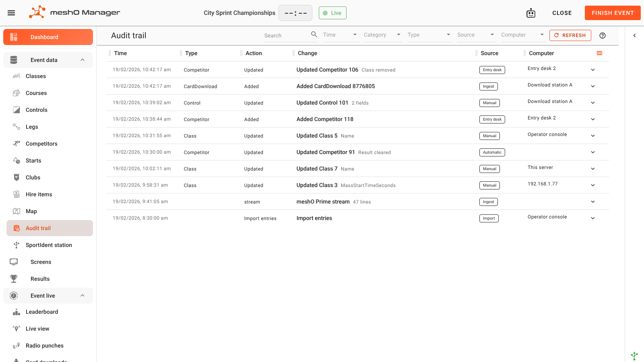Screen dimensions: 644x362
Task: Open the help question mark icon
Action: pyautogui.click(x=603, y=35)
